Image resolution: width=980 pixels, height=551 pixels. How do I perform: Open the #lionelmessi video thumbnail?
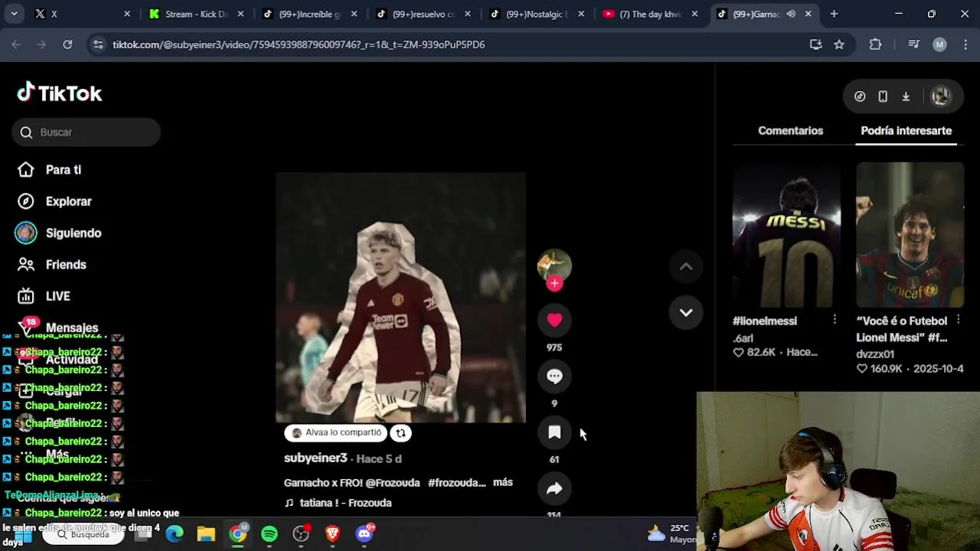[x=786, y=234]
